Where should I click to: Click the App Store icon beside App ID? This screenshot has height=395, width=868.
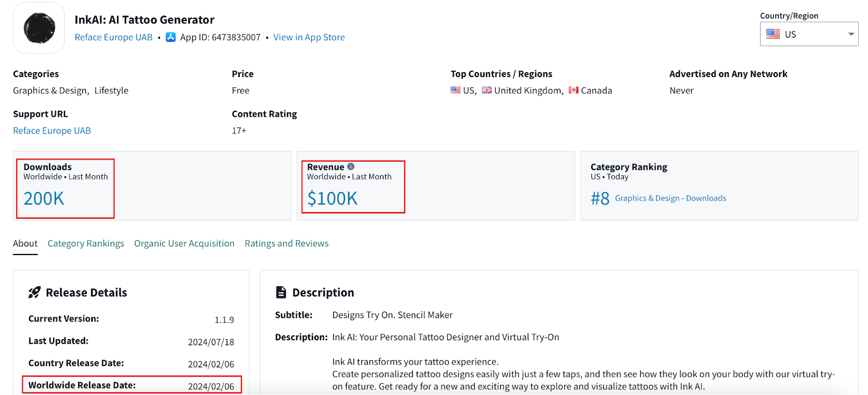click(170, 37)
